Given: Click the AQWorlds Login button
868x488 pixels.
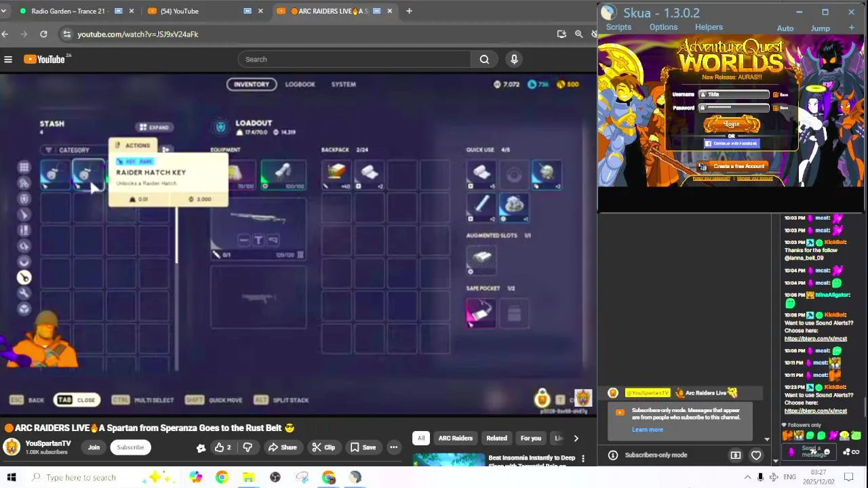Looking at the screenshot, I should click(731, 124).
